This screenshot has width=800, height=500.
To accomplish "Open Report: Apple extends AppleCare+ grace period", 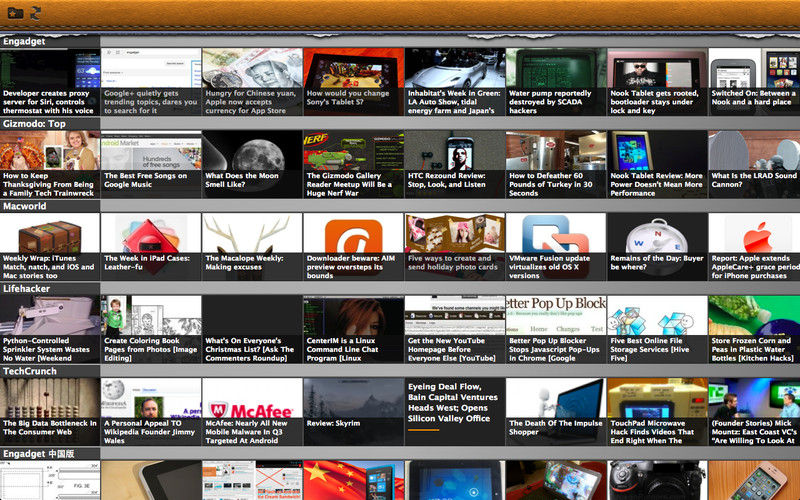I will tap(754, 247).
